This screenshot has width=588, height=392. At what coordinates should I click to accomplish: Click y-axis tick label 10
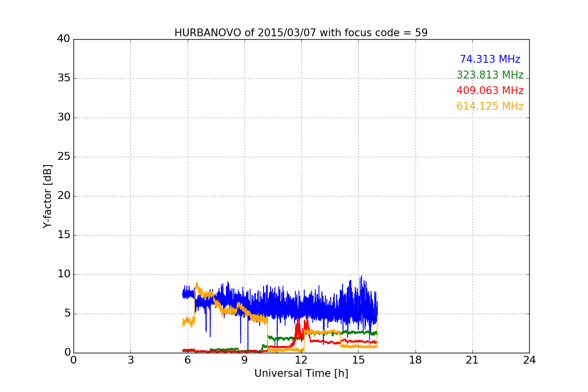pos(64,274)
